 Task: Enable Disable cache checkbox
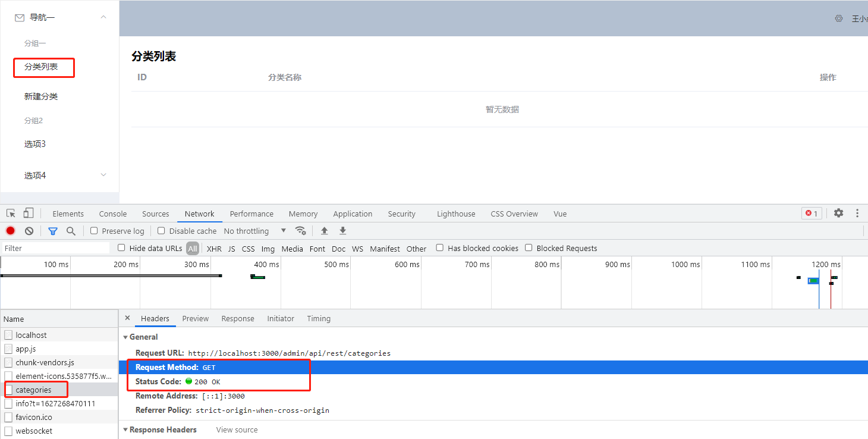pos(161,231)
